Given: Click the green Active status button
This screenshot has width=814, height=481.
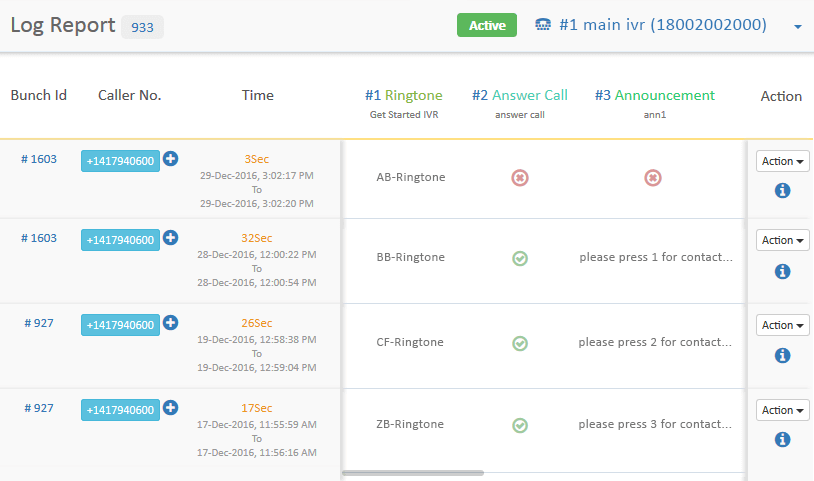Looking at the screenshot, I should pyautogui.click(x=487, y=25).
